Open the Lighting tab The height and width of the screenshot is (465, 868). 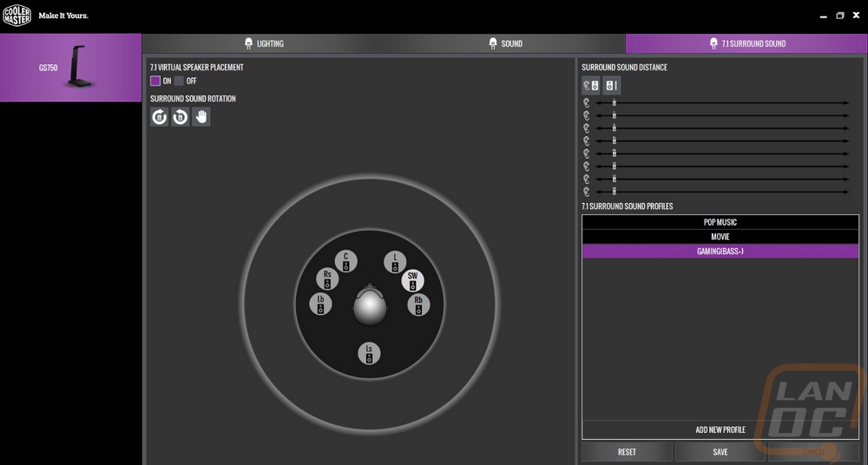click(x=264, y=43)
